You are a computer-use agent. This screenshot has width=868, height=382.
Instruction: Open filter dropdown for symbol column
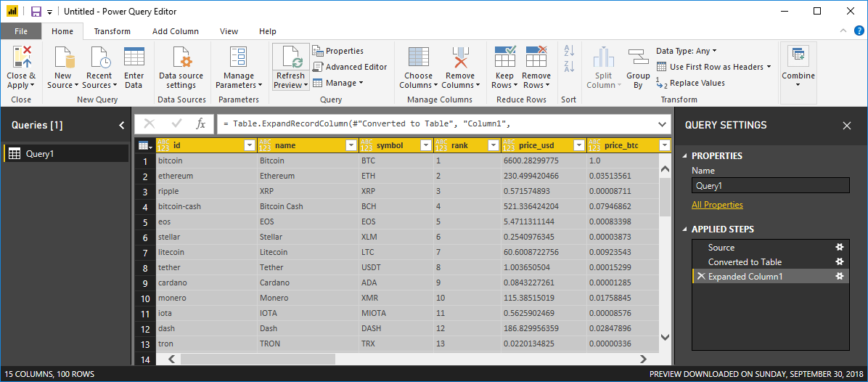pyautogui.click(x=426, y=145)
